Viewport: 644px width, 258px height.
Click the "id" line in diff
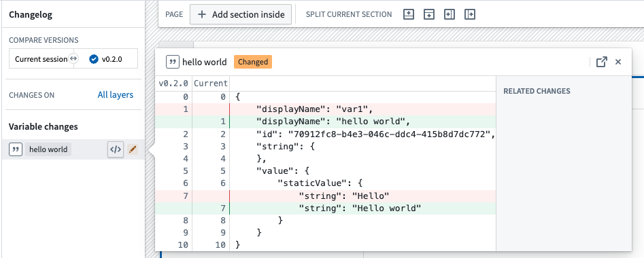click(x=325, y=134)
